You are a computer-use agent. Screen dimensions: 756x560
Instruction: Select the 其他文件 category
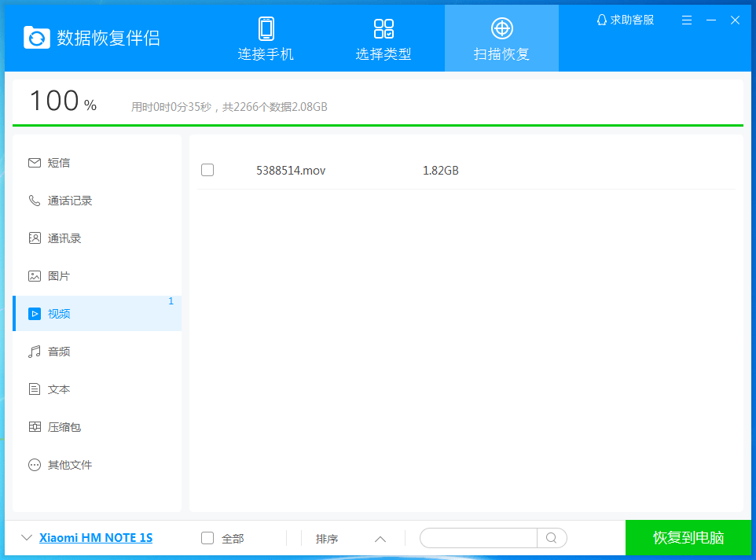click(97, 465)
